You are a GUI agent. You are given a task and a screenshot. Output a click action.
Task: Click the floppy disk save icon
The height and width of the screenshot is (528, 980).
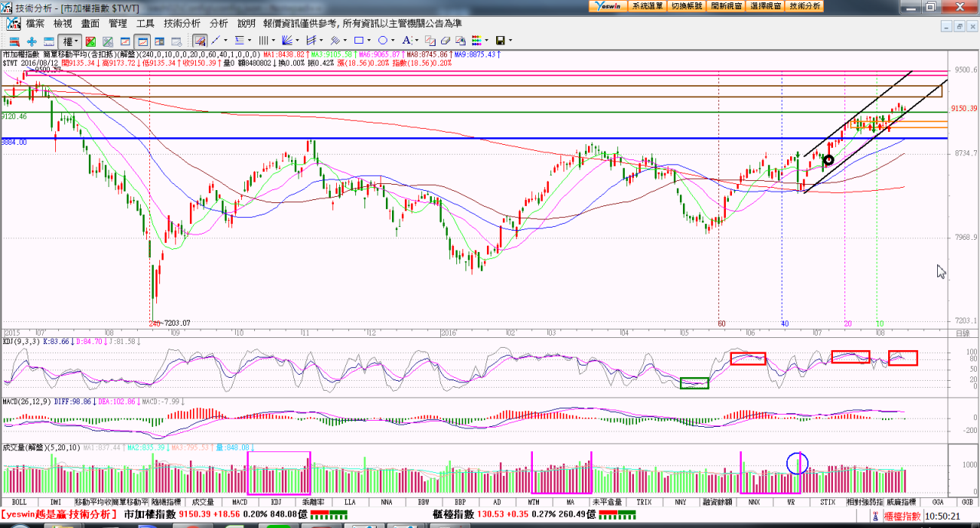point(500,41)
